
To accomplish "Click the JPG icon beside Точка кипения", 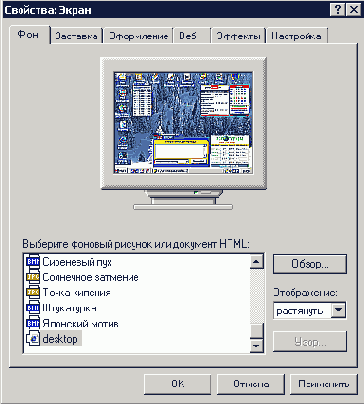I will click(x=33, y=292).
